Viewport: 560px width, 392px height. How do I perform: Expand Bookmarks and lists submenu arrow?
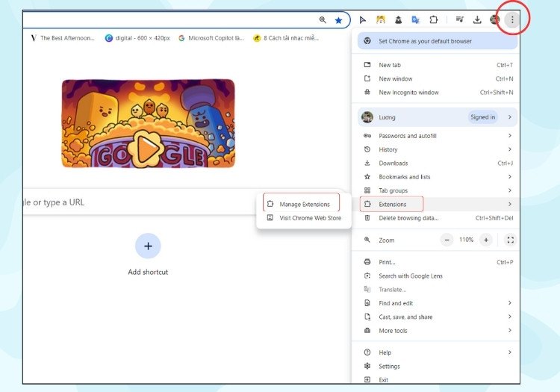click(510, 177)
